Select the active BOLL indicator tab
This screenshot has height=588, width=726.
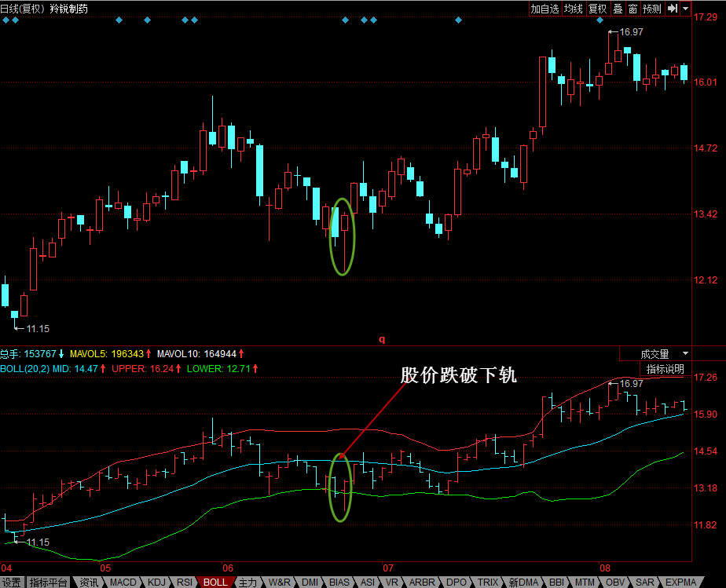click(x=215, y=582)
